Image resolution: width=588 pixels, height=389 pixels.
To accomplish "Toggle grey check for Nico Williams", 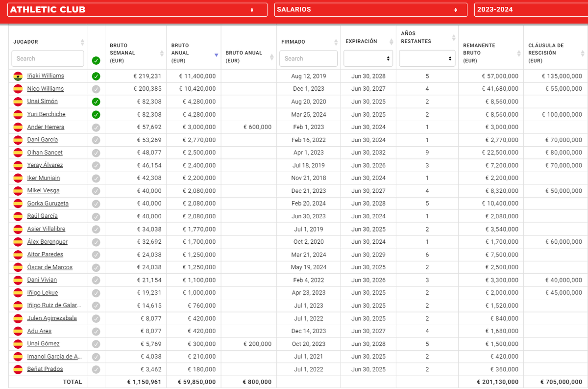I will 96,89.
